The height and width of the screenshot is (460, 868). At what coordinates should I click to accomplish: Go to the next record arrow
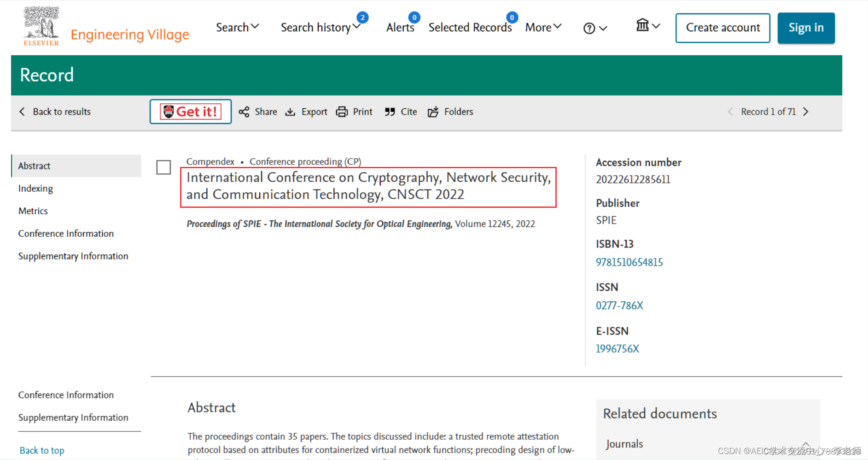pyautogui.click(x=806, y=112)
